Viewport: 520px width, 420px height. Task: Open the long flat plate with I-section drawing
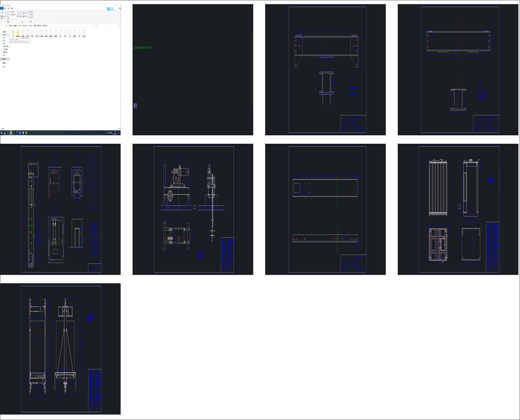coord(458,70)
